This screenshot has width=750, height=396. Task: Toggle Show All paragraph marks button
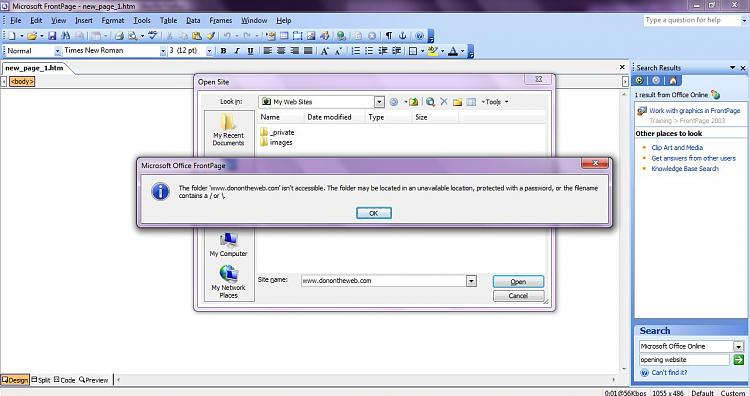point(389,36)
